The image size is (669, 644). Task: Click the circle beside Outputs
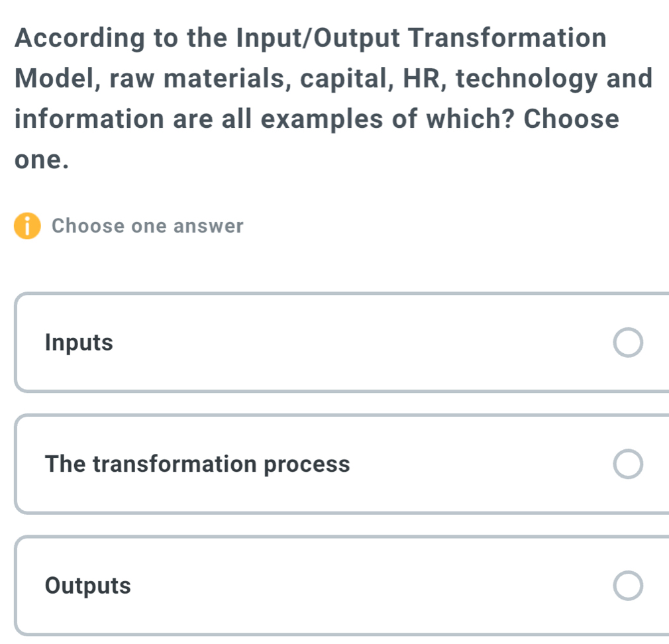(628, 586)
